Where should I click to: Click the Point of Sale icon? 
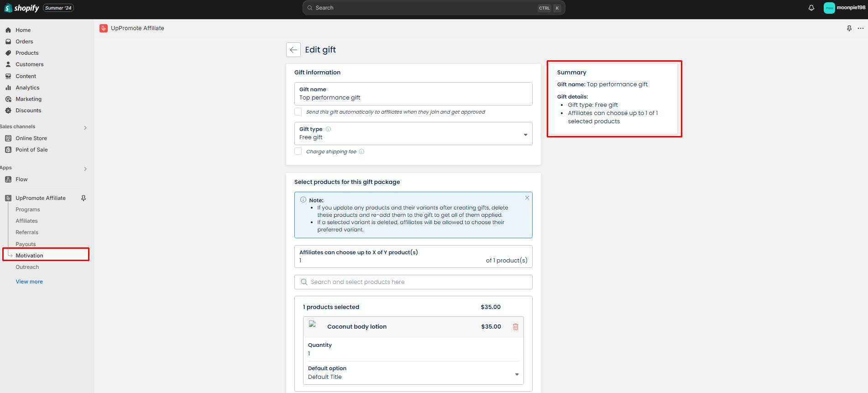8,150
